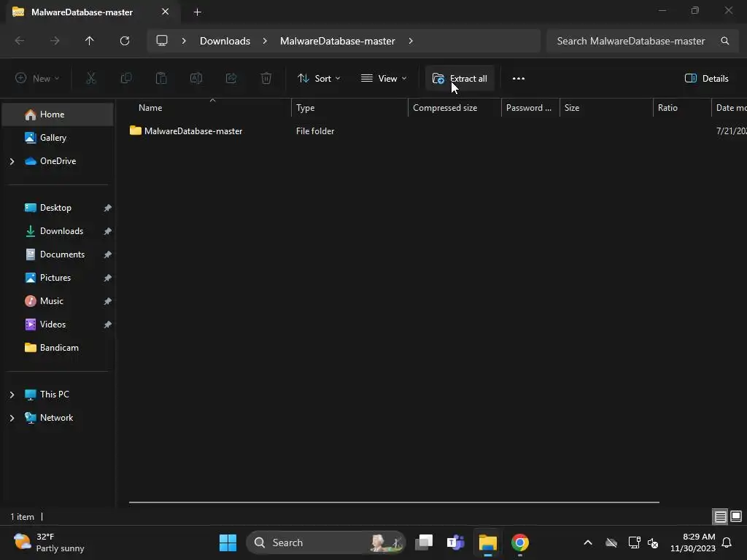Launch Microsoft Teams from taskbar
747x560 pixels.
[x=455, y=542]
